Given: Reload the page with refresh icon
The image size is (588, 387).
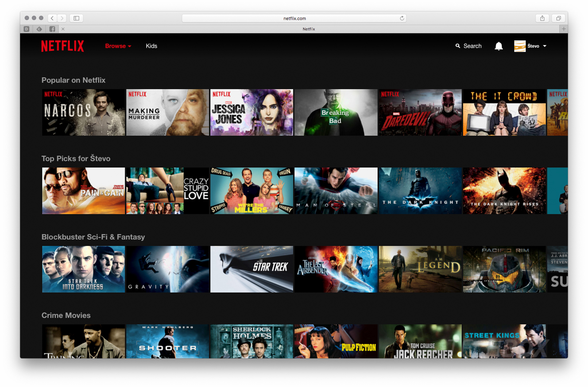Looking at the screenshot, I should (x=402, y=18).
